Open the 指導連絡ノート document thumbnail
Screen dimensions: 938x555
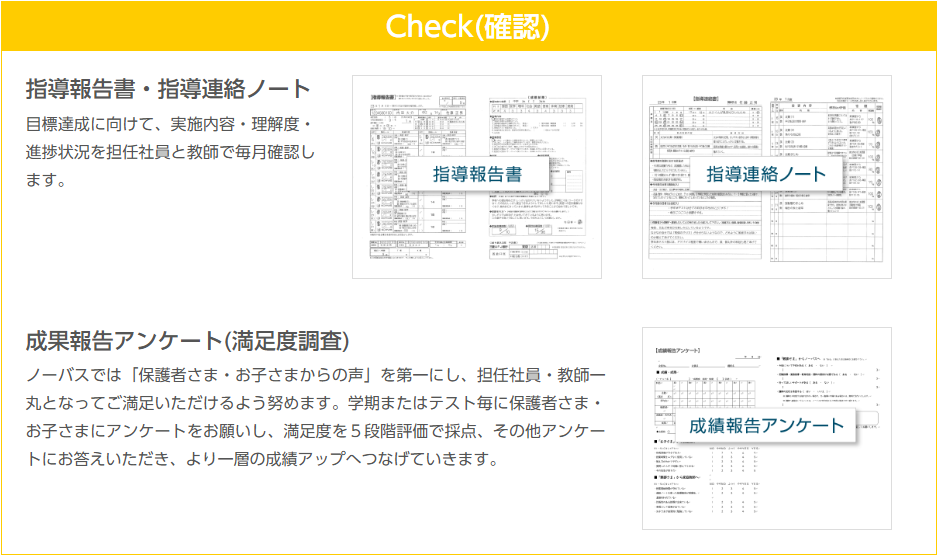pyautogui.click(x=767, y=177)
